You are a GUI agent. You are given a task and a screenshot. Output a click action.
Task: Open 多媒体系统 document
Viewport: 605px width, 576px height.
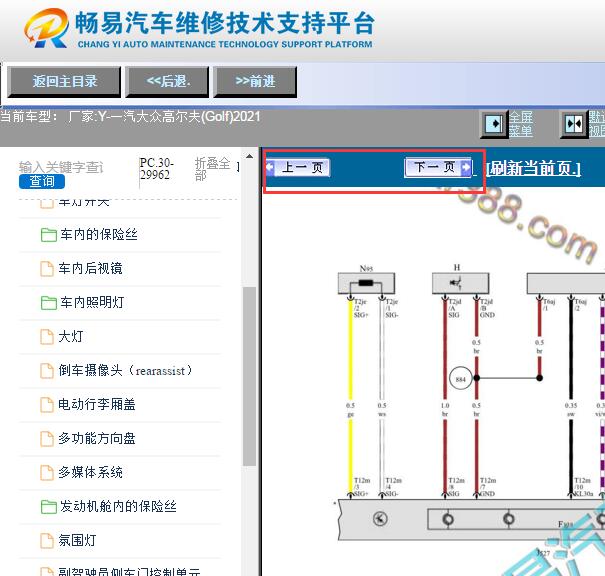(x=90, y=472)
